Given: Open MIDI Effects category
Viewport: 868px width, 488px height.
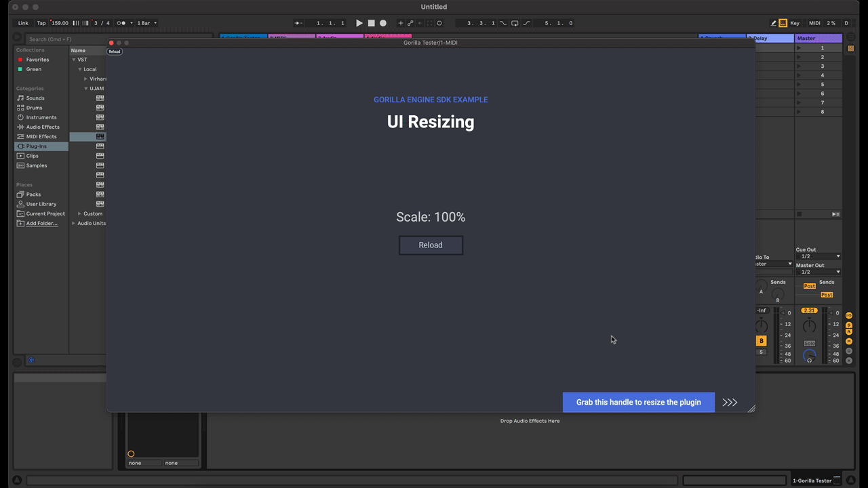Looking at the screenshot, I should pyautogui.click(x=41, y=136).
